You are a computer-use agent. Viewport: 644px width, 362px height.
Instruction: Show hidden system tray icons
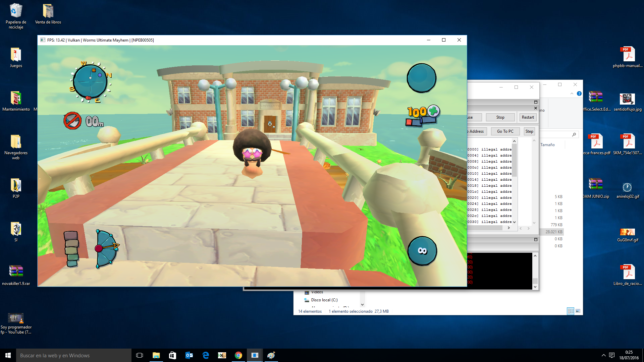603,355
